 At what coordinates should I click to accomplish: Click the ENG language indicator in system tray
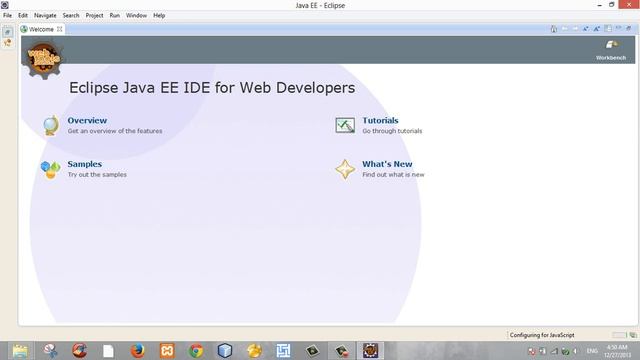(x=592, y=351)
